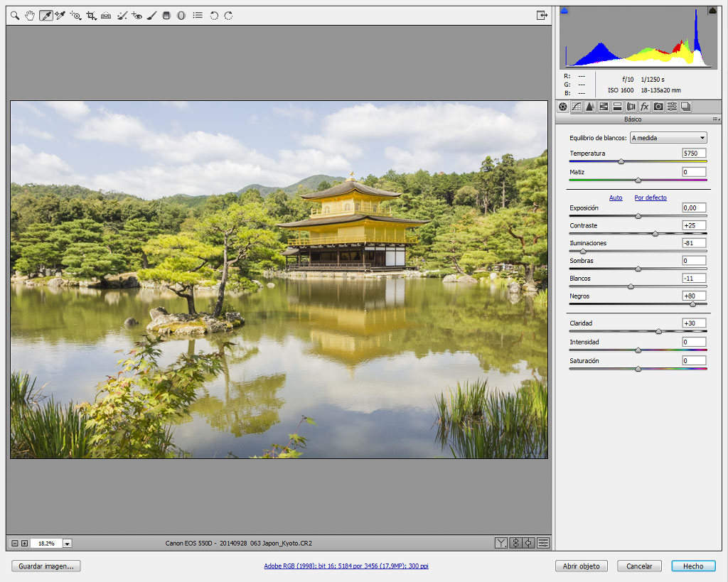Click the Guardar imagen button
728x582 pixels.
(x=46, y=566)
